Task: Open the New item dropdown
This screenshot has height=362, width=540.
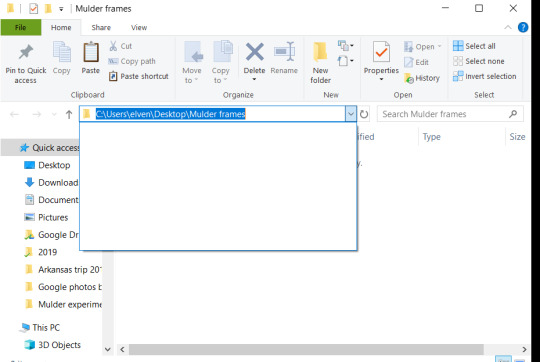Action: click(346, 45)
